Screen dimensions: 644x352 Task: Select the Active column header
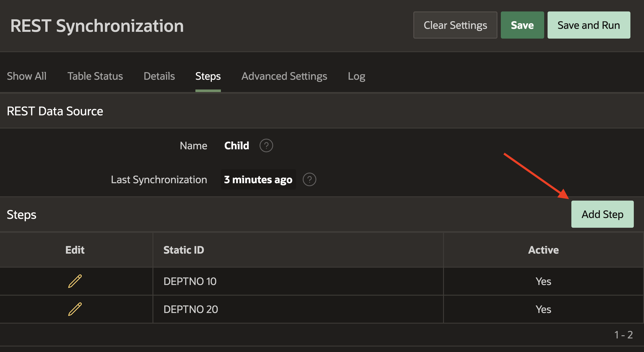click(543, 250)
